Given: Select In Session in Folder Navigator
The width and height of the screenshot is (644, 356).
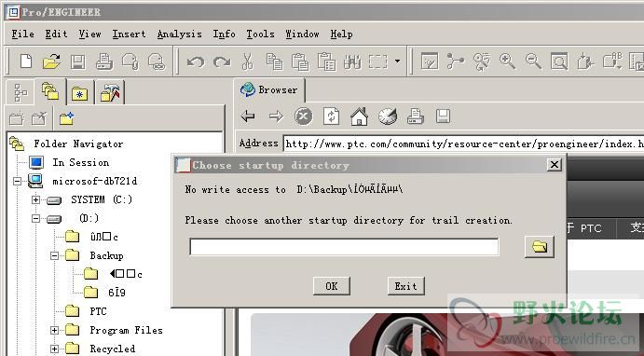Looking at the screenshot, I should click(x=80, y=162).
